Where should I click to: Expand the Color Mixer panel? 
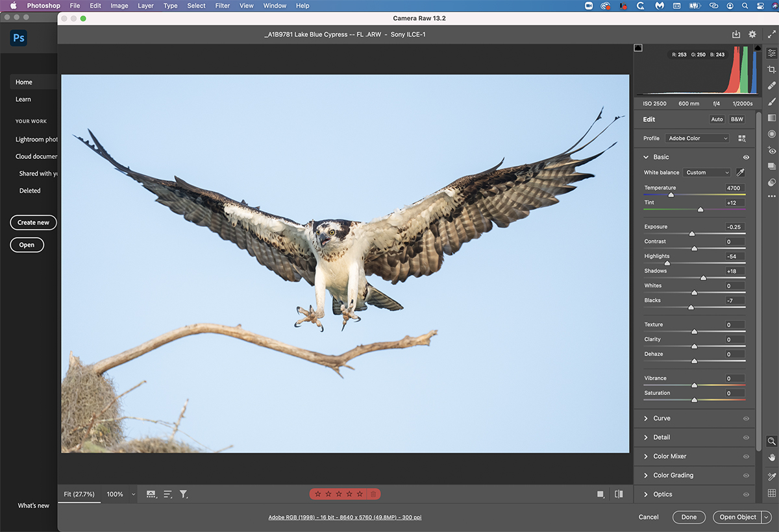(646, 456)
